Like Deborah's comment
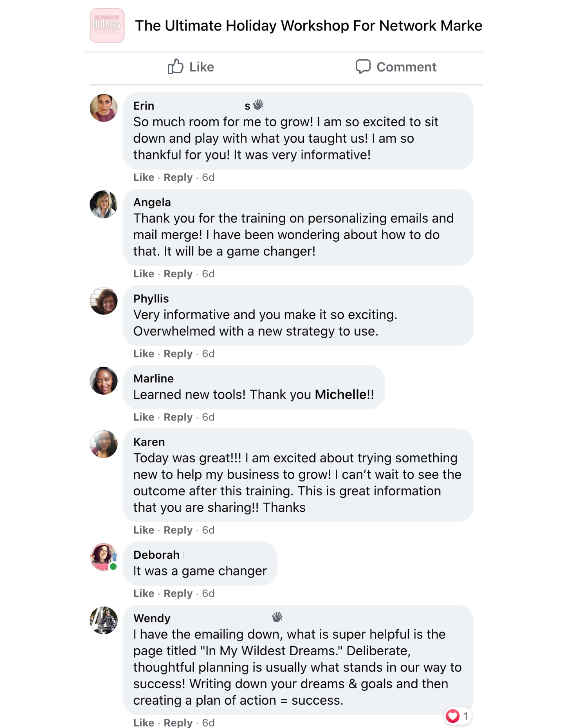 pos(144,593)
